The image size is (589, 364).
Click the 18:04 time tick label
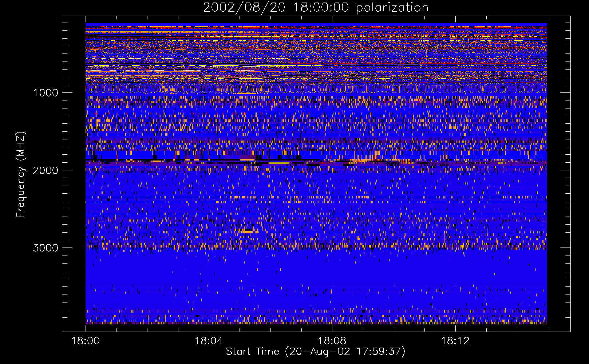pos(209,341)
